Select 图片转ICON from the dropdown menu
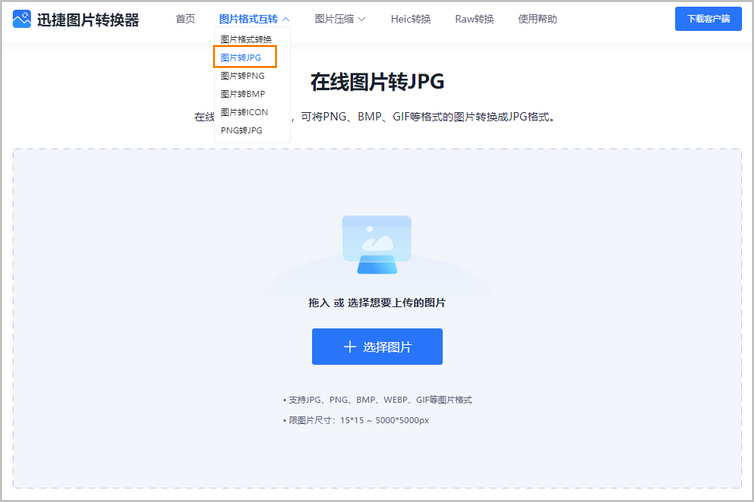The width and height of the screenshot is (754, 502). (244, 112)
